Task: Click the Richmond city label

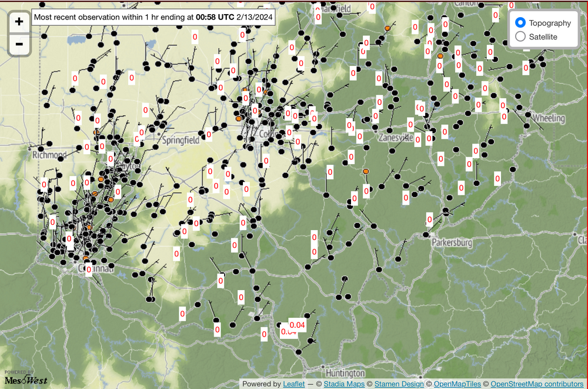Action: pos(49,155)
